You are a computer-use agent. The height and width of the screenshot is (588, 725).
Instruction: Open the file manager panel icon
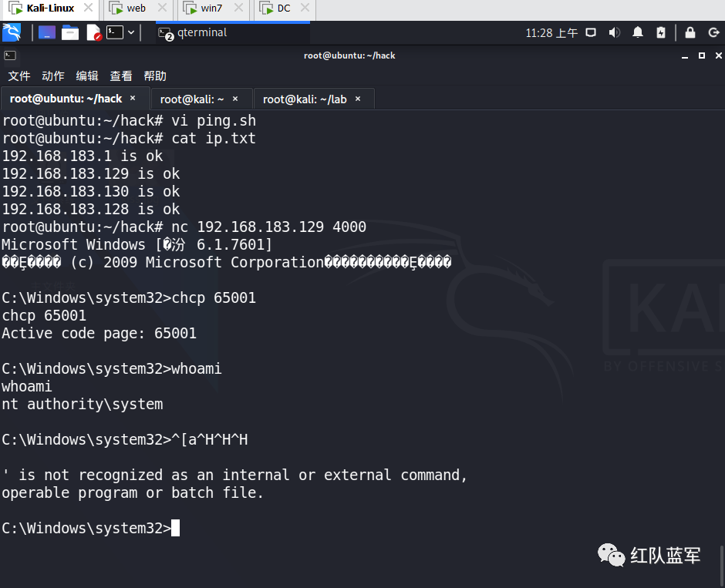pyautogui.click(x=70, y=33)
